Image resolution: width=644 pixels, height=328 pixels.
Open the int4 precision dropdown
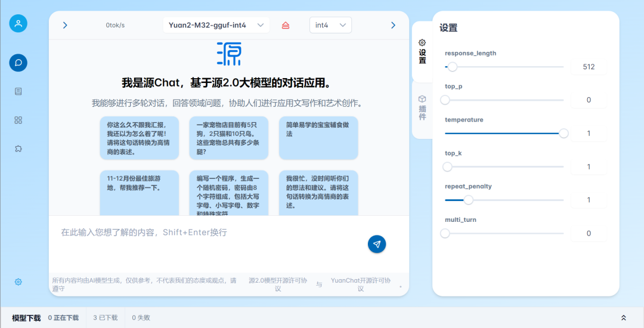[x=330, y=25]
